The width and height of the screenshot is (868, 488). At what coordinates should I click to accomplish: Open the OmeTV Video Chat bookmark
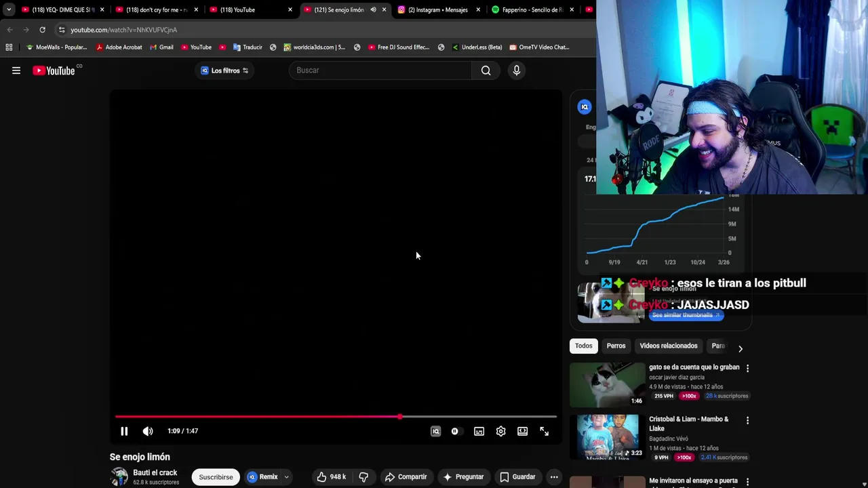539,47
